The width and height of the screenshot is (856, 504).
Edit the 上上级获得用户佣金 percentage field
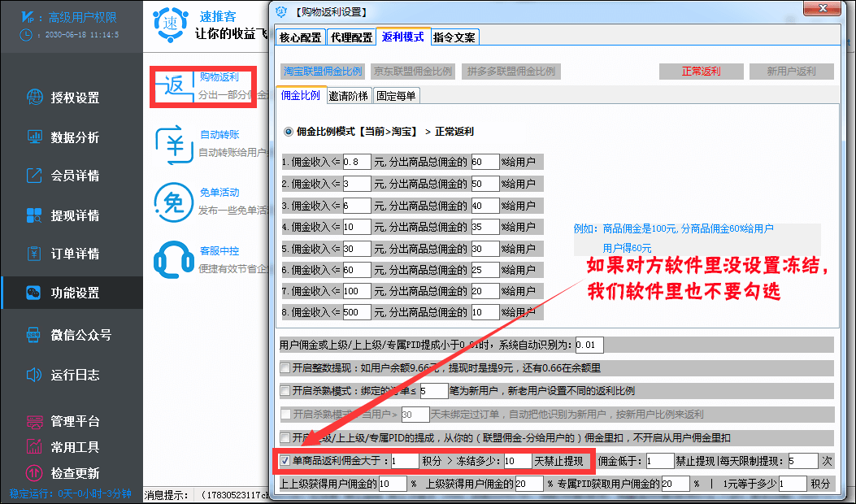pos(393,483)
